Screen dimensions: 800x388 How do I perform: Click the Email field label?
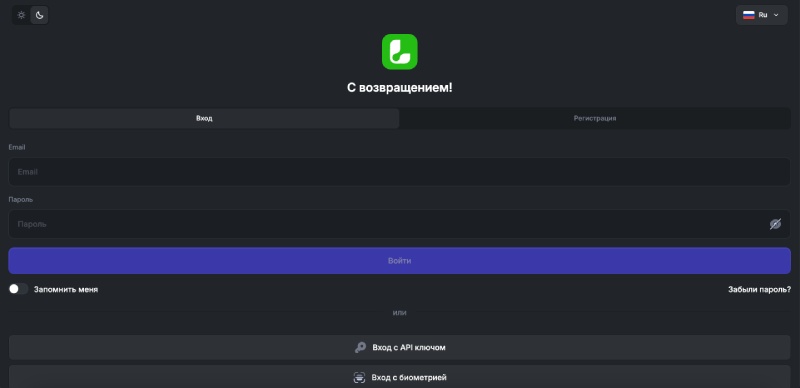17,147
